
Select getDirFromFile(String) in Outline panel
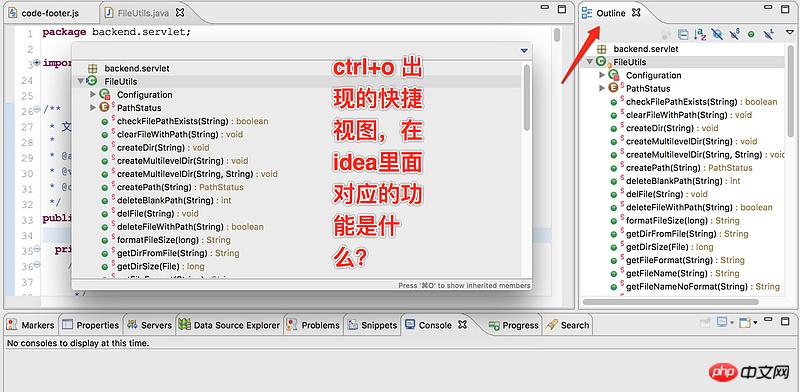click(687, 234)
